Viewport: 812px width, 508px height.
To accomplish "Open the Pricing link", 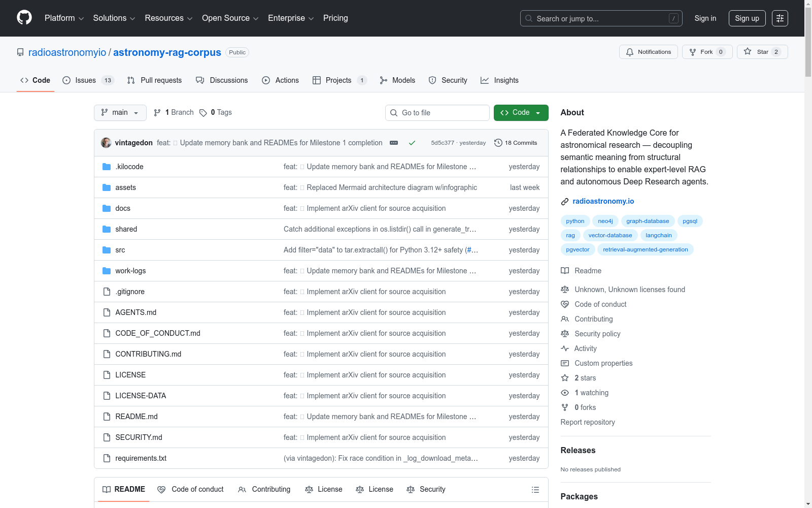I will 335,18.
